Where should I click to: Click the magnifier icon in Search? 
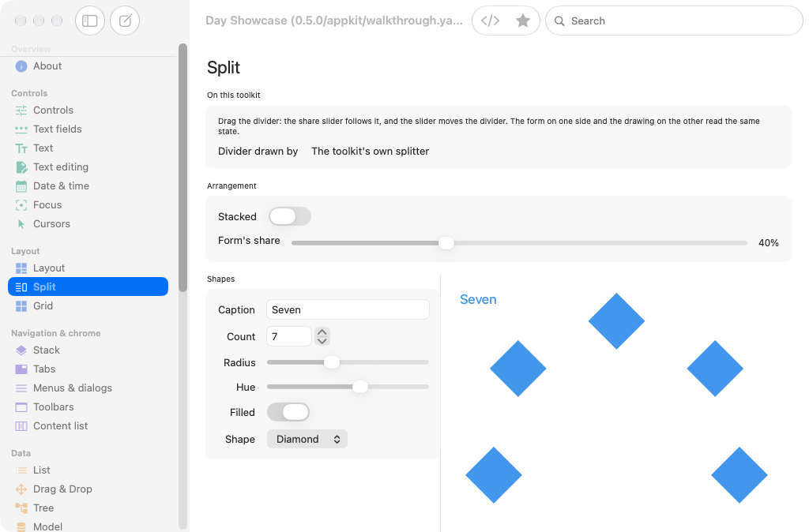(x=559, y=21)
